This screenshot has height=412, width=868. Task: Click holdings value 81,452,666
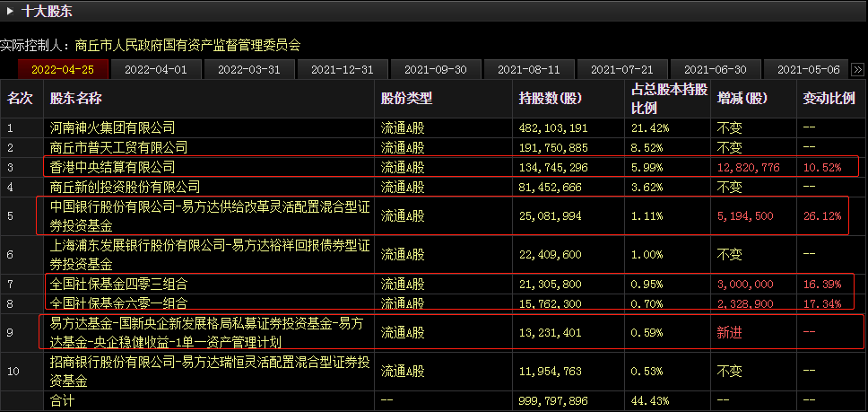[551, 188]
